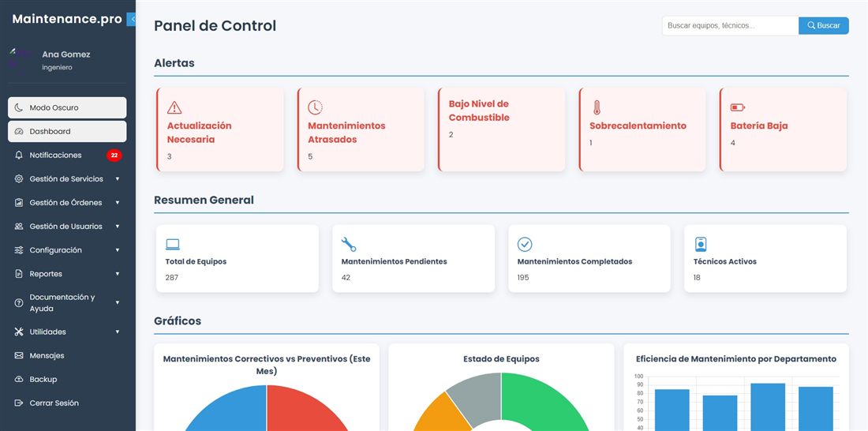
Task: Click the ingeniero role label
Action: point(57,68)
